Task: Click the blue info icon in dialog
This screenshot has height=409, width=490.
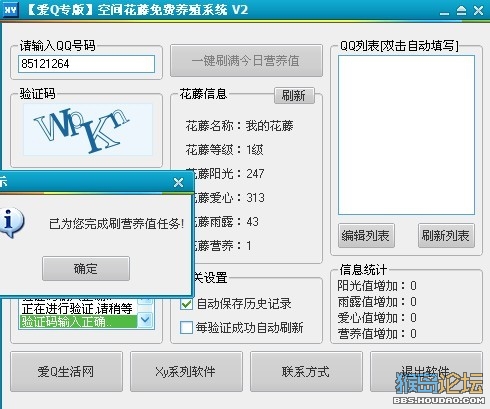Action: point(11,223)
